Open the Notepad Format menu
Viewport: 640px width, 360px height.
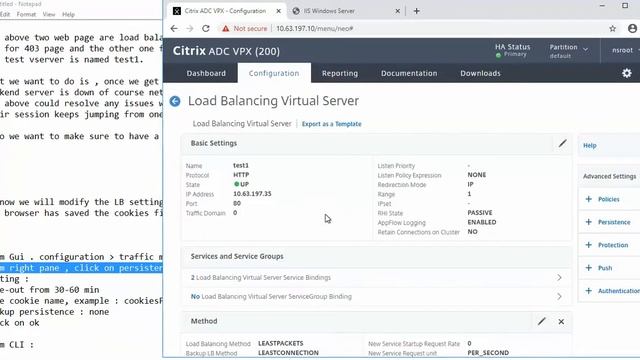(x=26, y=14)
